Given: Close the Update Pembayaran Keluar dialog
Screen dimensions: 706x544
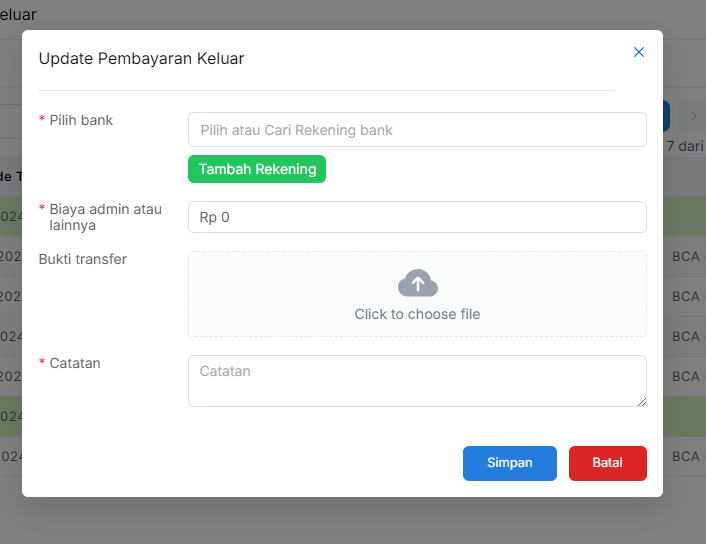Looking at the screenshot, I should coord(639,52).
